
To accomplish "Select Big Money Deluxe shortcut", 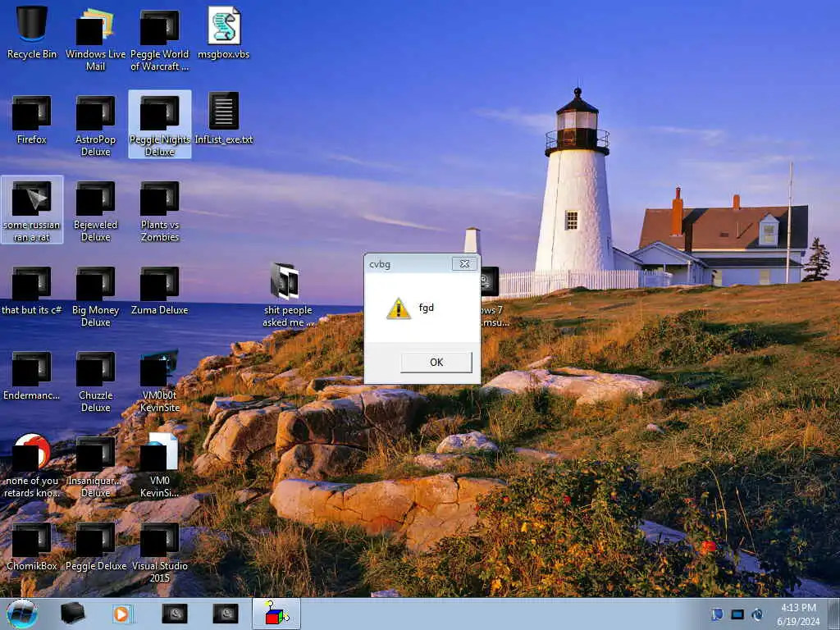I will coord(95,295).
